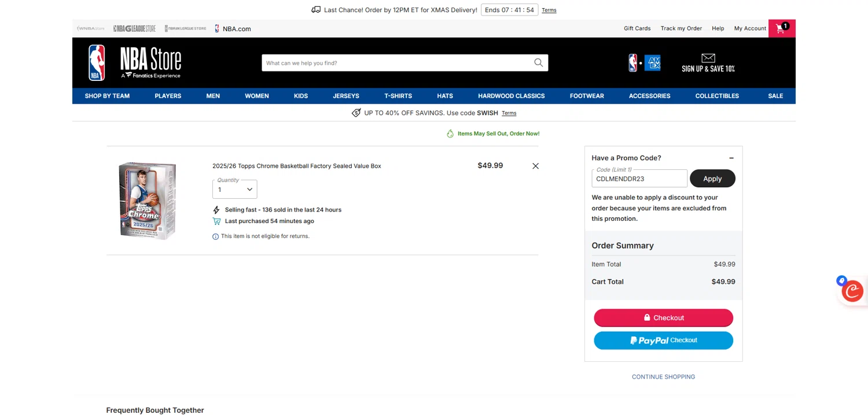
Task: Click the floating coupon extension icon
Action: click(852, 291)
